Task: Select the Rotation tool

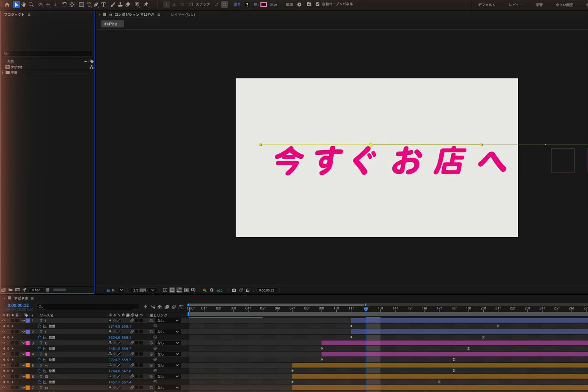Action: (64, 5)
